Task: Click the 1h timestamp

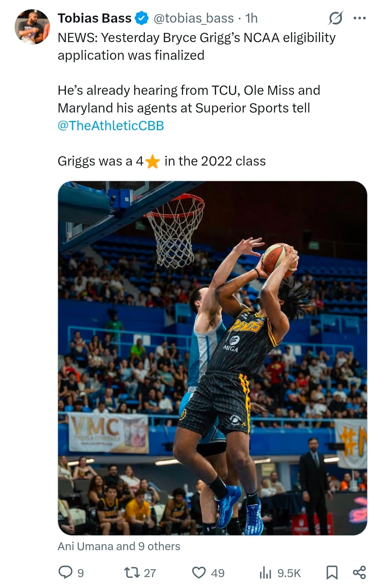Action: 251,18
